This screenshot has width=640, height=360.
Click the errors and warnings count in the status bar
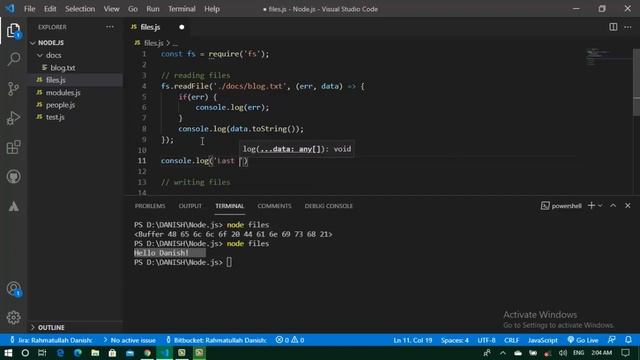click(290, 340)
